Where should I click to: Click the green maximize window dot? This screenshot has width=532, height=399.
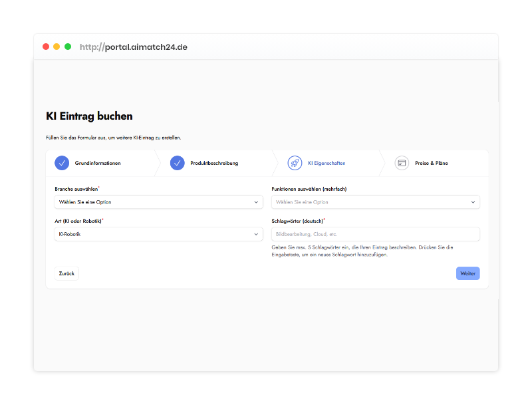[68, 47]
